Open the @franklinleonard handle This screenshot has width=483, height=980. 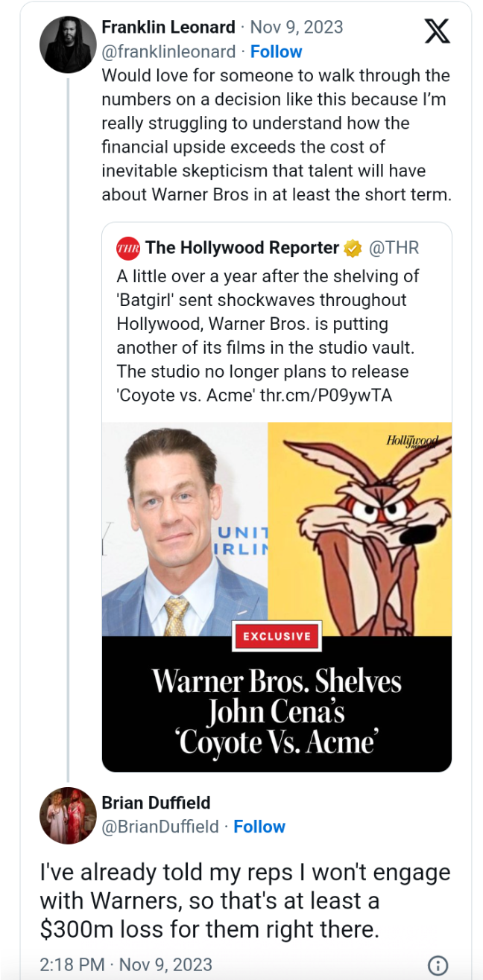(x=170, y=51)
